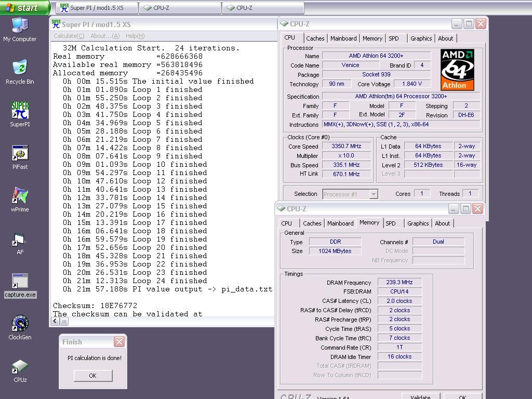532x399 pixels.
Task: Click the DRAM Idle Timer 16 clocks value
Action: 400,356
